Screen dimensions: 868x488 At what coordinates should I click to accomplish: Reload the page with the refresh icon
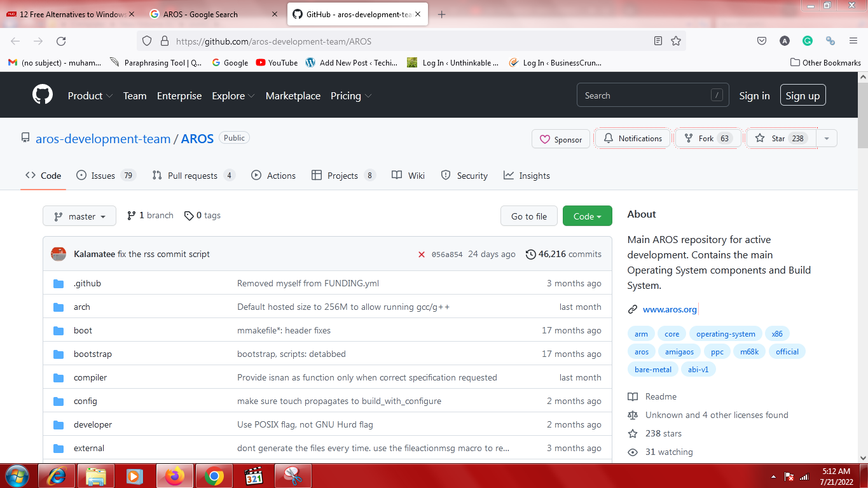click(61, 41)
